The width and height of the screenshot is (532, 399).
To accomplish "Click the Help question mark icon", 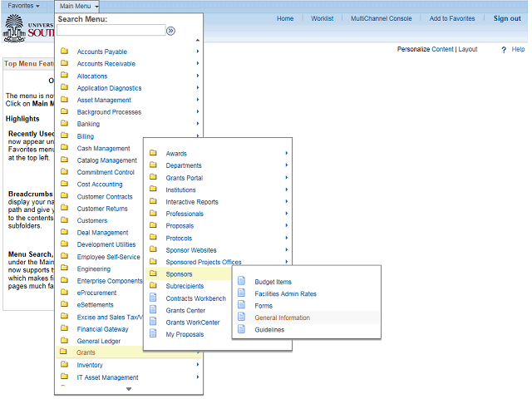I will point(504,50).
